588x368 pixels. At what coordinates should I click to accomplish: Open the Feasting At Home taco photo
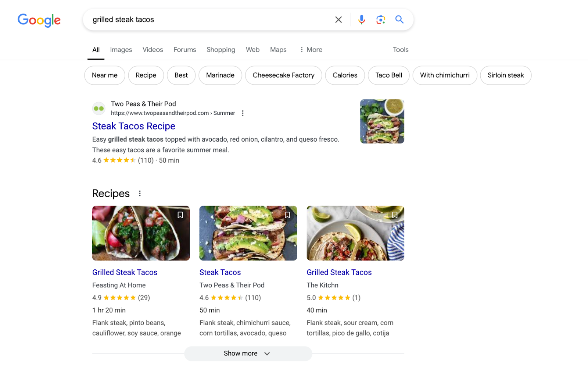(141, 233)
